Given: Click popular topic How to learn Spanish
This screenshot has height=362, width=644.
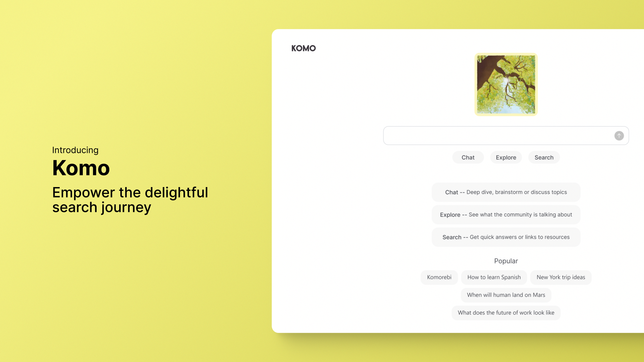Looking at the screenshot, I should click(x=494, y=277).
